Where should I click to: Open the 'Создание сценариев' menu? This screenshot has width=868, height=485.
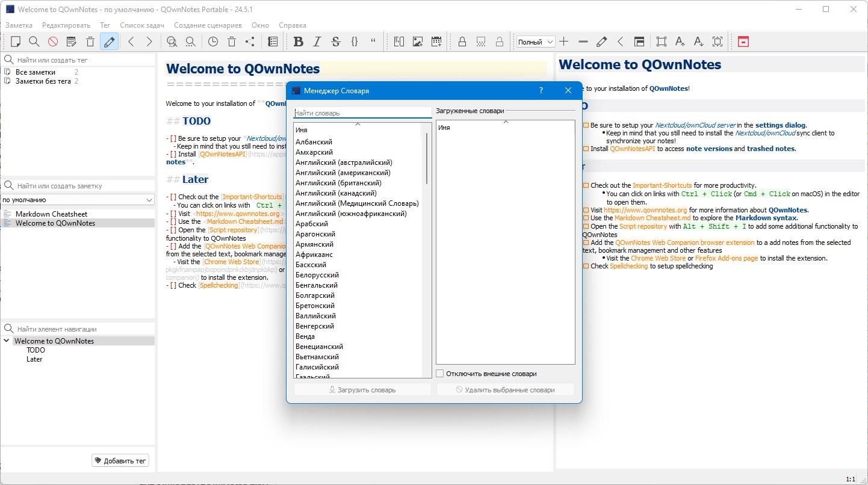(x=208, y=25)
